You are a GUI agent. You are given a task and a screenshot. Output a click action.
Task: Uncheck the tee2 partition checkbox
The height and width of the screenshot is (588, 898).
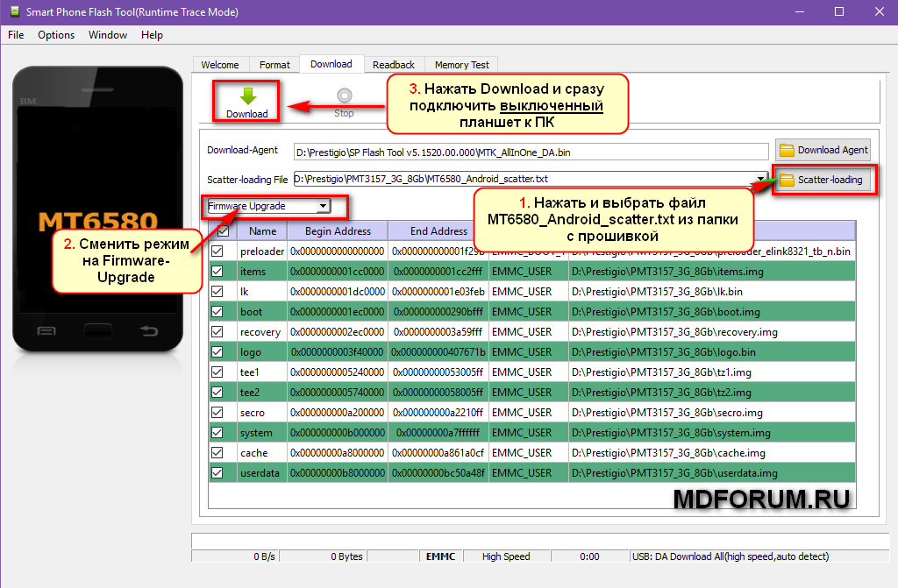(217, 393)
